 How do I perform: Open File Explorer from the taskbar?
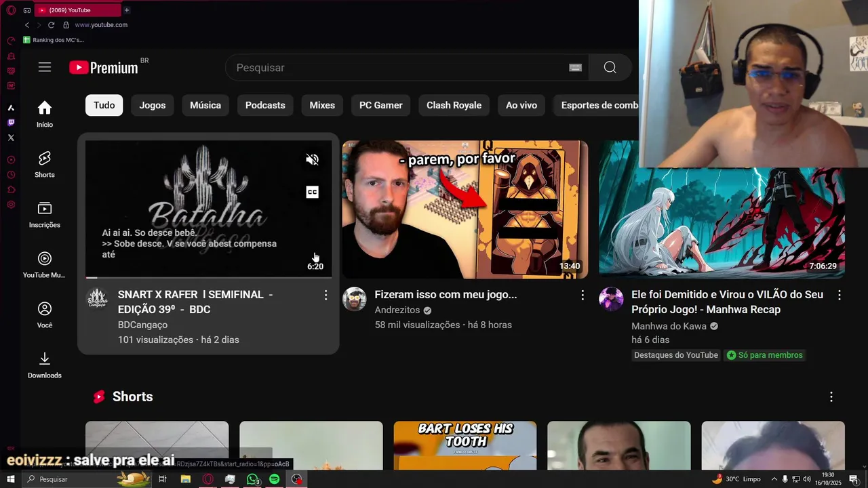pyautogui.click(x=185, y=479)
